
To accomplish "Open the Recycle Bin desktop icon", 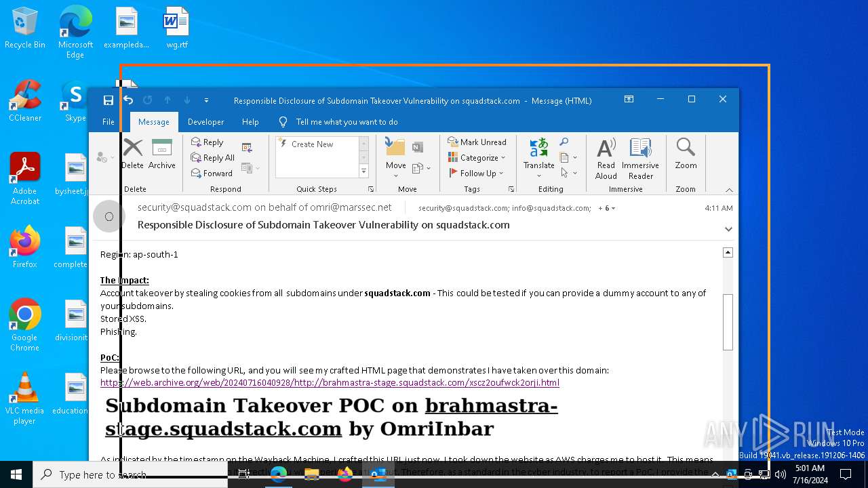I will (x=25, y=28).
